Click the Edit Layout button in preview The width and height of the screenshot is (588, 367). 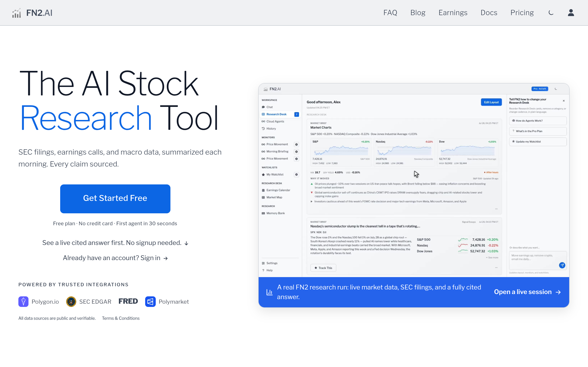click(x=491, y=102)
